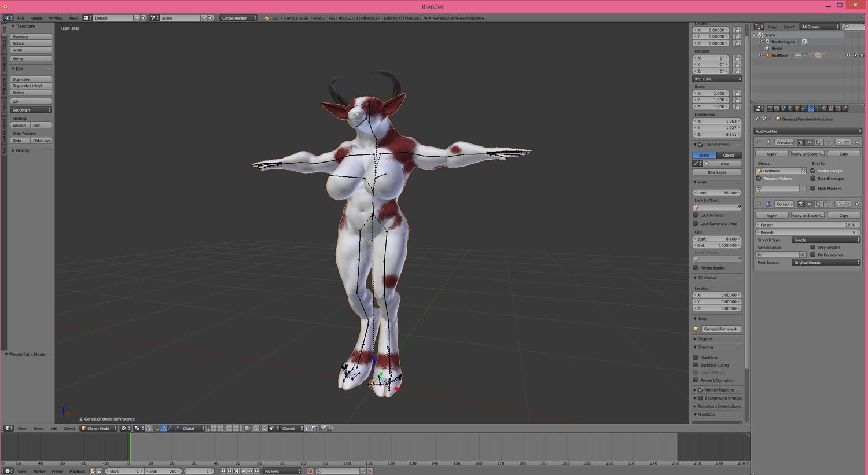868x475 pixels.
Task: Enable the Bone Envelopes checkbox
Action: point(813,178)
